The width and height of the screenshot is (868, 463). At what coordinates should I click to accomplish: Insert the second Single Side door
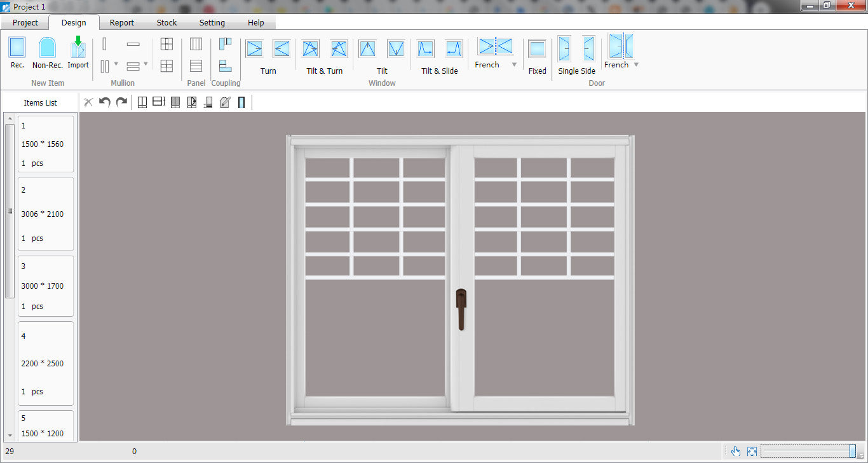pyautogui.click(x=589, y=48)
